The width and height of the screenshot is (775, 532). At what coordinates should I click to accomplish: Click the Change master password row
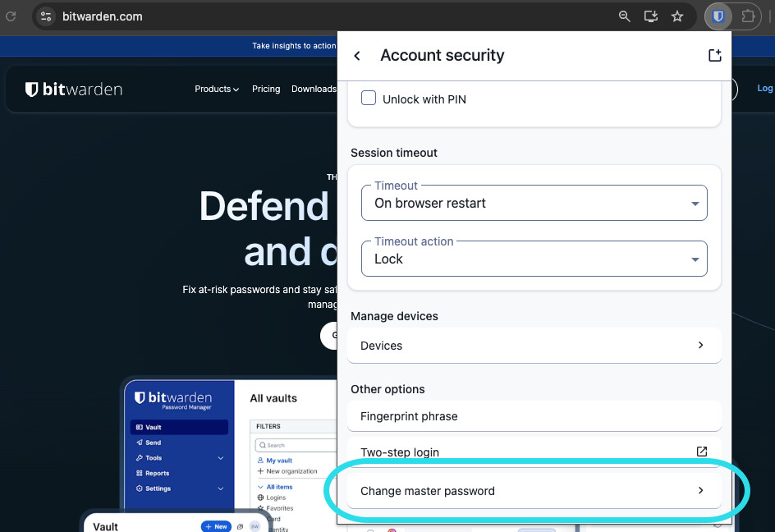pos(534,491)
